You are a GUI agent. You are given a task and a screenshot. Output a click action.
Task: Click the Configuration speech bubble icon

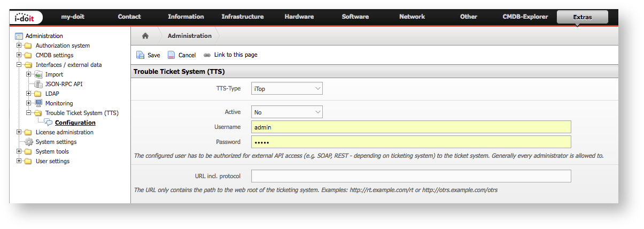48,123
